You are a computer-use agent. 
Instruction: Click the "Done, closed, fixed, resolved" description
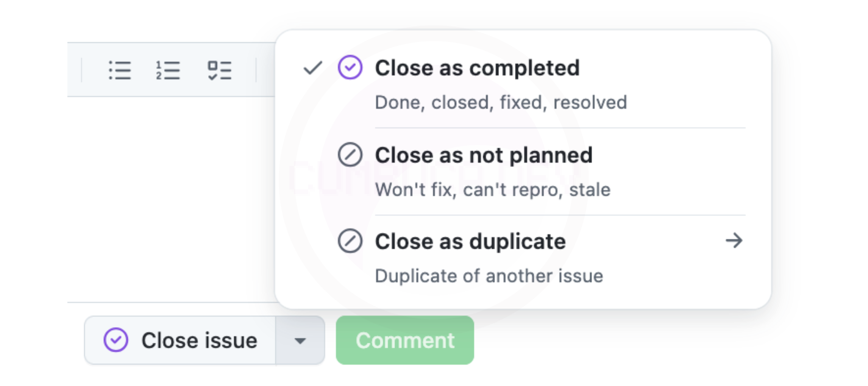501,103
